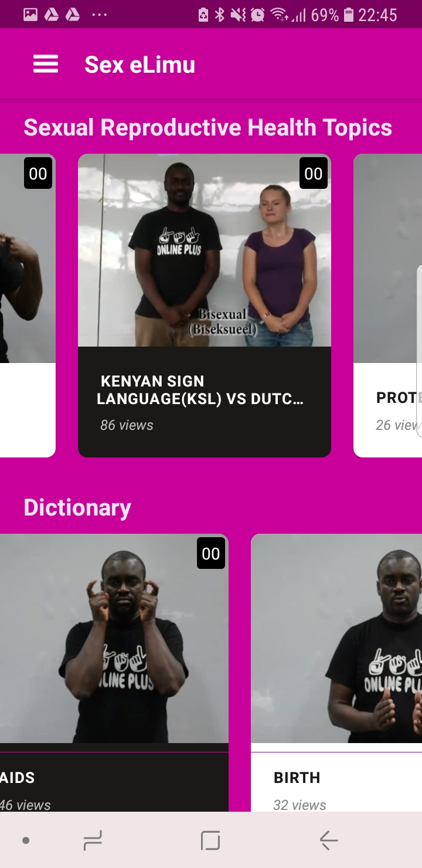
Task: Open the BIRTH sign video thumbnail
Action: 336,639
